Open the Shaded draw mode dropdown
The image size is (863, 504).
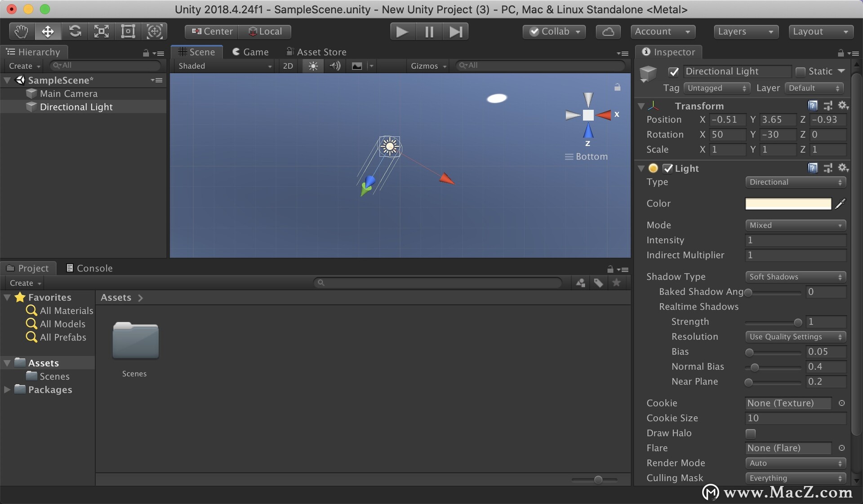pyautogui.click(x=225, y=66)
